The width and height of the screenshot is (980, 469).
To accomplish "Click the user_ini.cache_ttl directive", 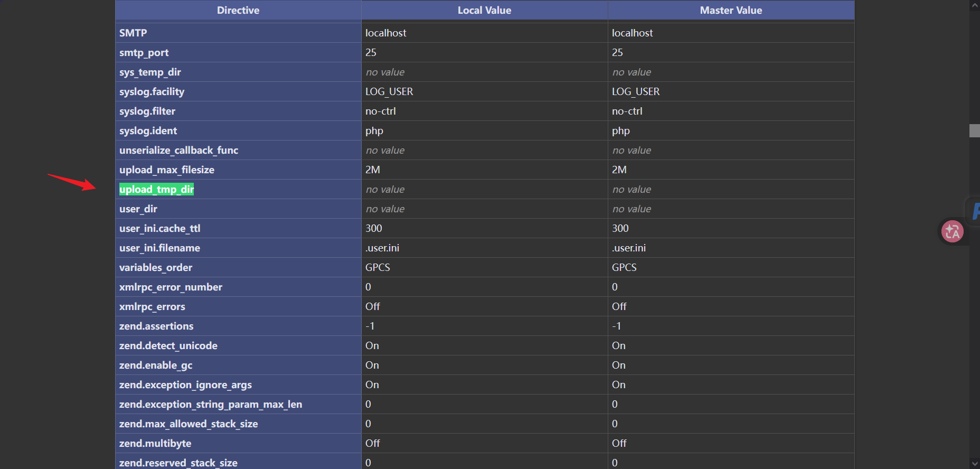I will [159, 228].
